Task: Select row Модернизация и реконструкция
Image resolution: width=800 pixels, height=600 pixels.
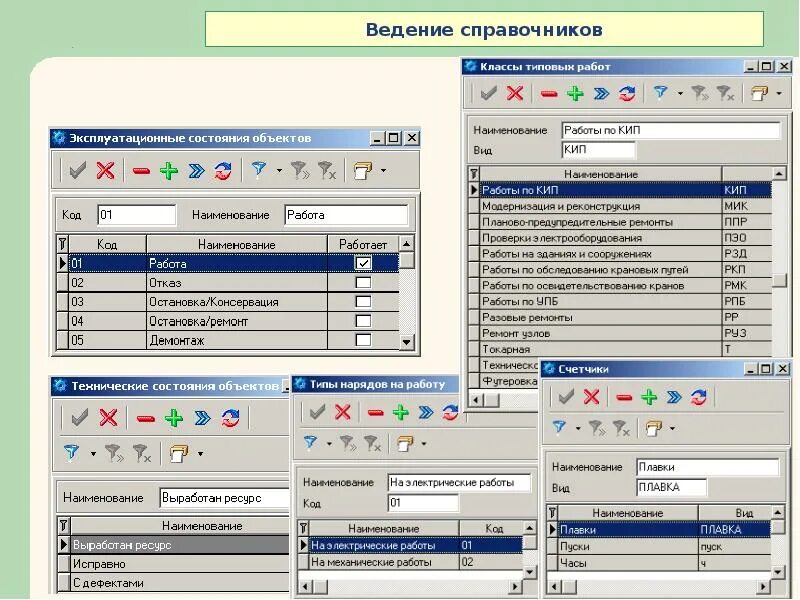Action: pos(620,206)
